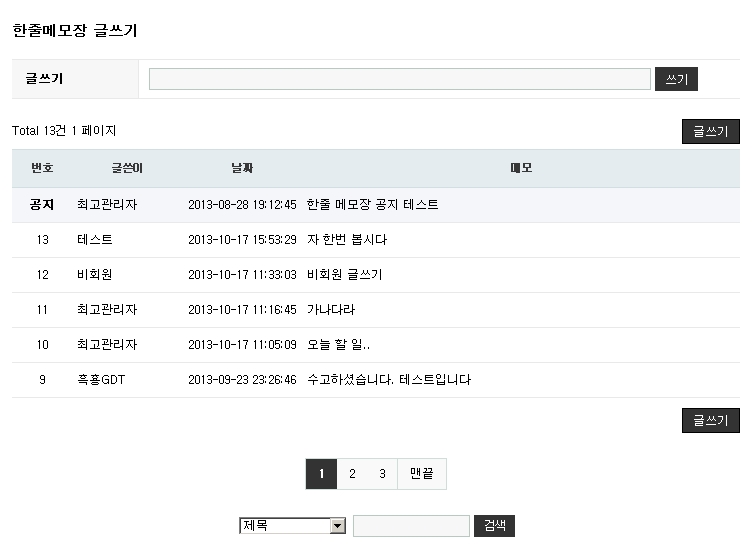This screenshot has height=546, width=752.
Task: Open memo 자 한번 봅시다
Action: point(346,240)
